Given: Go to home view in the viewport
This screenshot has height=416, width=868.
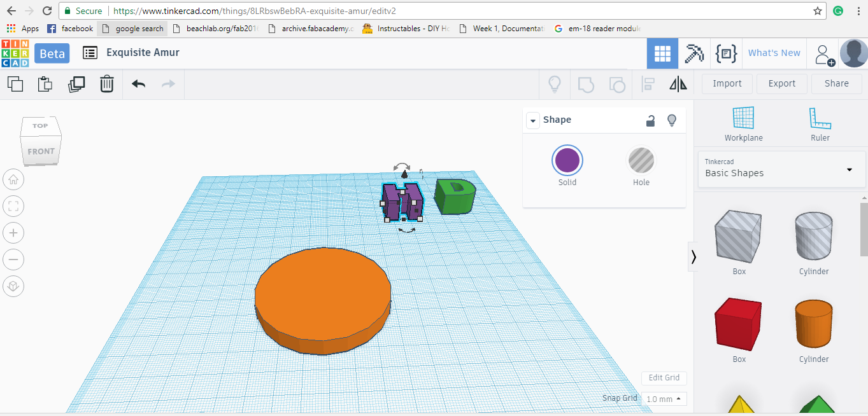Looking at the screenshot, I should click(13, 180).
